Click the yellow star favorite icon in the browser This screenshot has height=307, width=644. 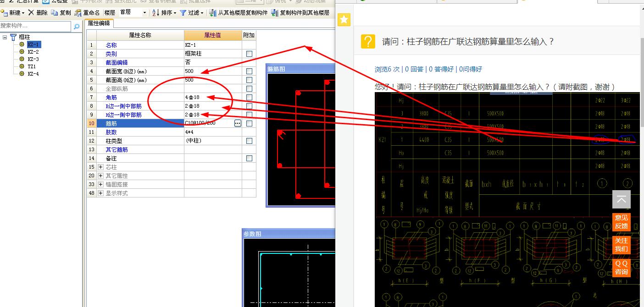click(x=344, y=19)
